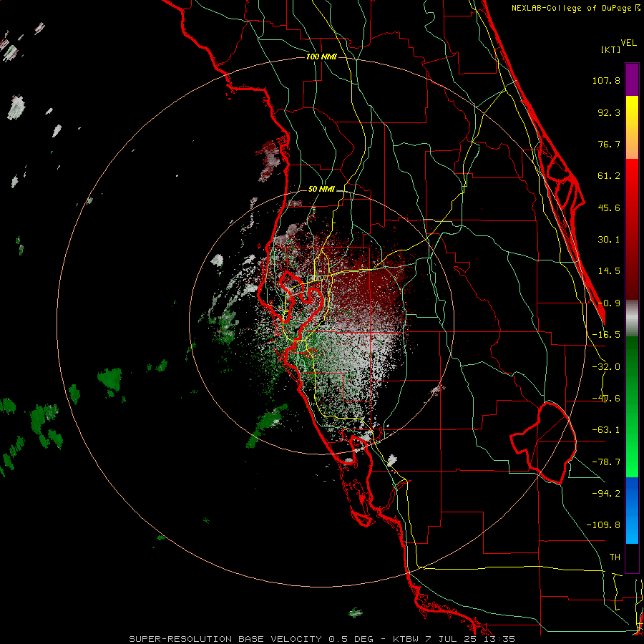
Task: Click the 92.3 value on the velocity scale
Action: [x=609, y=112]
